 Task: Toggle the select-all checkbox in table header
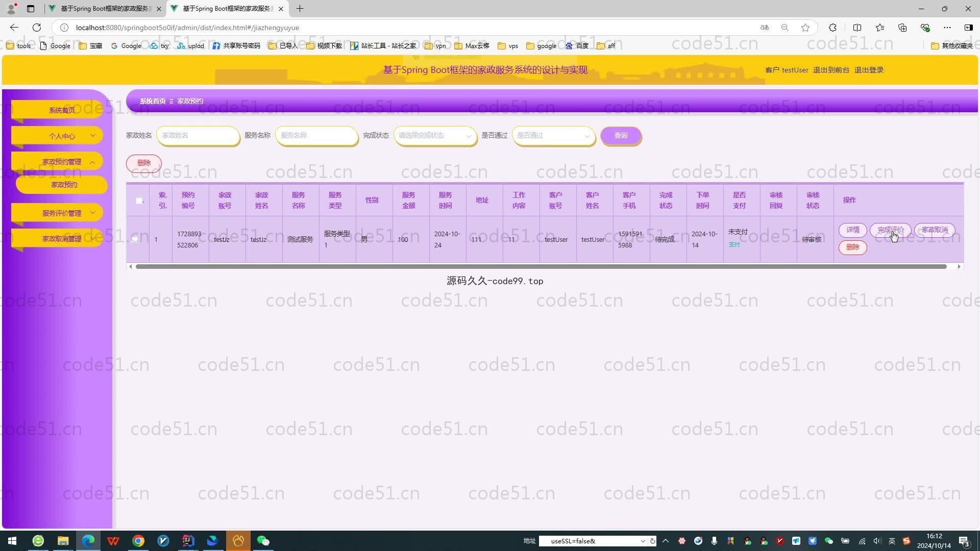(x=139, y=201)
